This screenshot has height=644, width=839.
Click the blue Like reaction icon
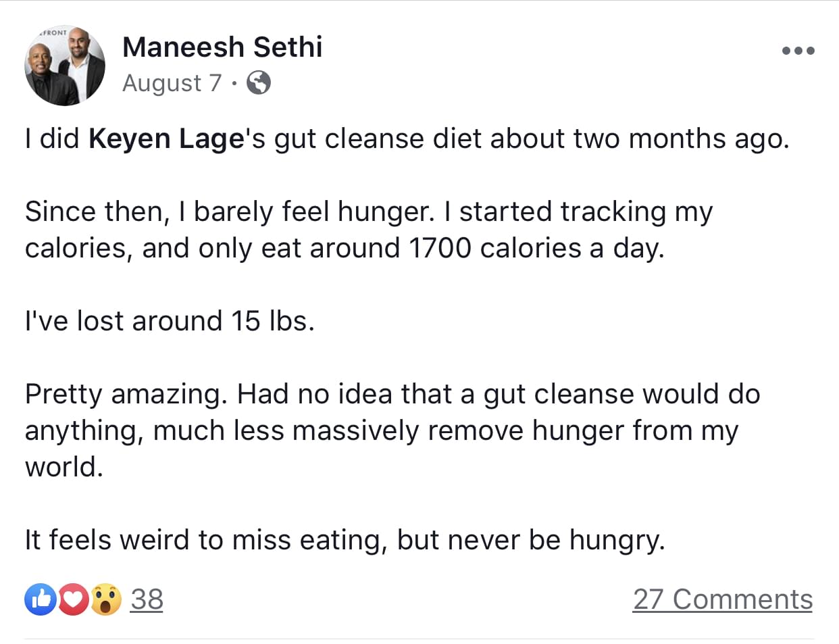click(41, 599)
